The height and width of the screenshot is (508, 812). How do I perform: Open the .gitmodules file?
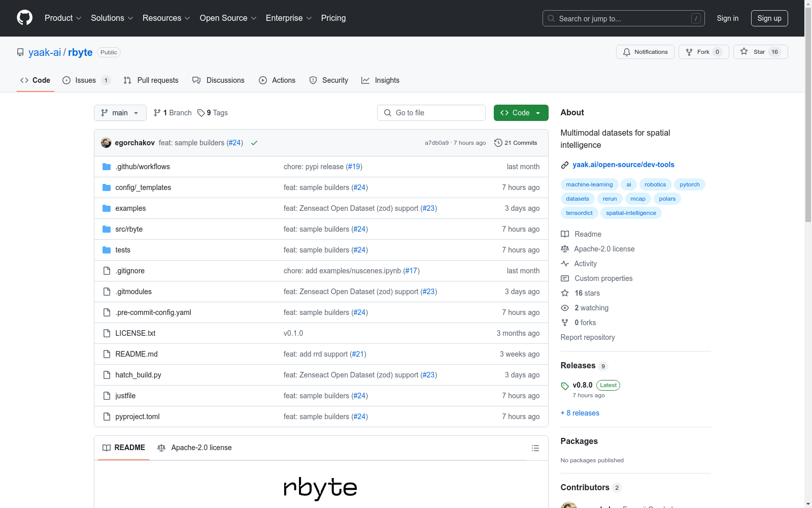point(133,292)
